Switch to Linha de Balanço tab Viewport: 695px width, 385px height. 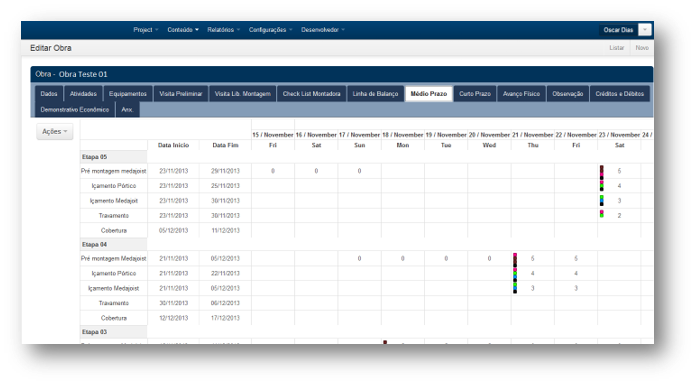point(375,93)
